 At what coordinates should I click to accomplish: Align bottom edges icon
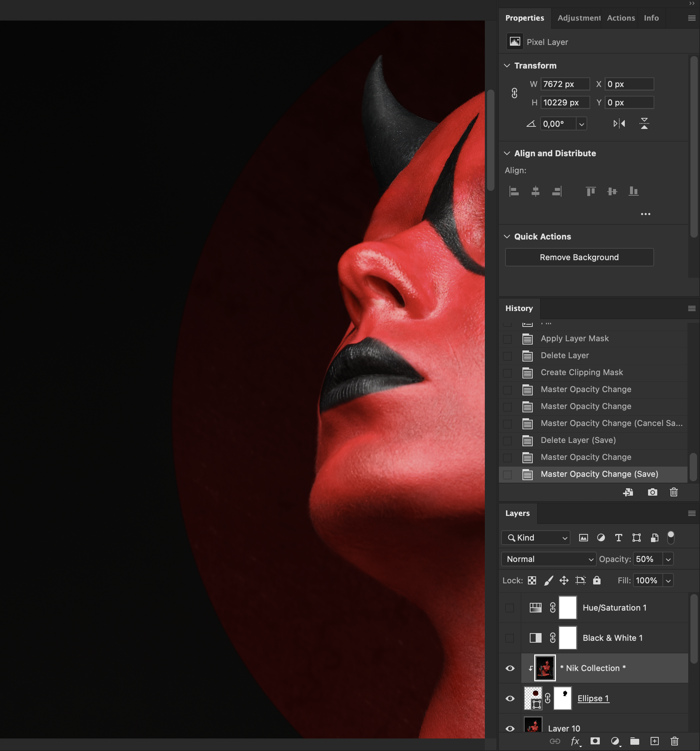634,192
